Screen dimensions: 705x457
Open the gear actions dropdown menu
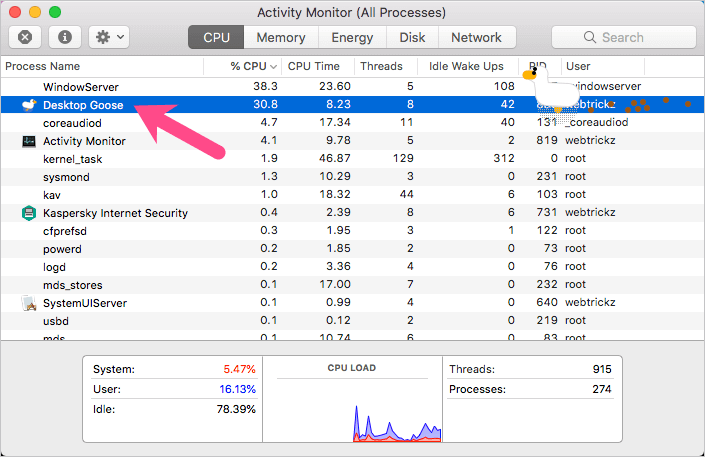coord(109,37)
